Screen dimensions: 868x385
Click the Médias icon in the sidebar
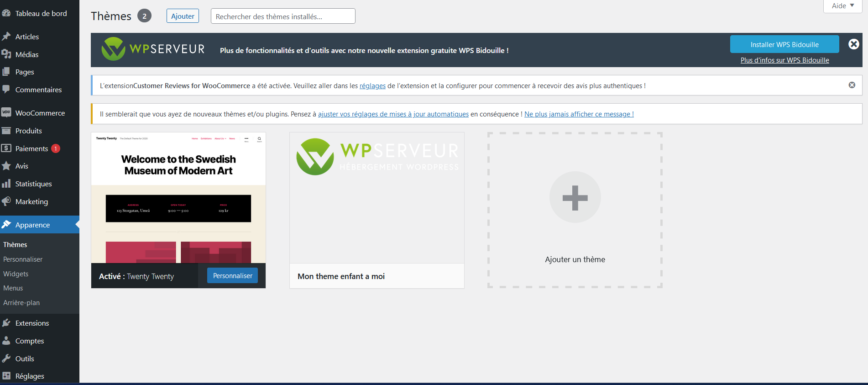point(6,54)
